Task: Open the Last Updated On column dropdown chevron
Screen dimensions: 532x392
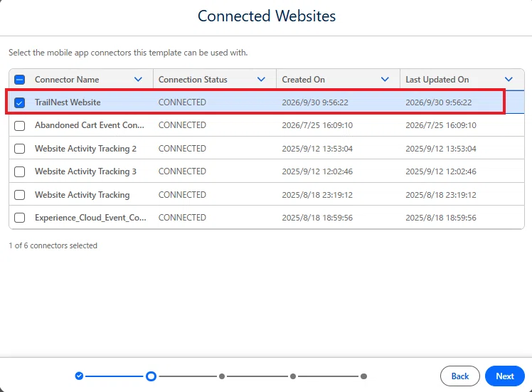Action: pyautogui.click(x=509, y=80)
